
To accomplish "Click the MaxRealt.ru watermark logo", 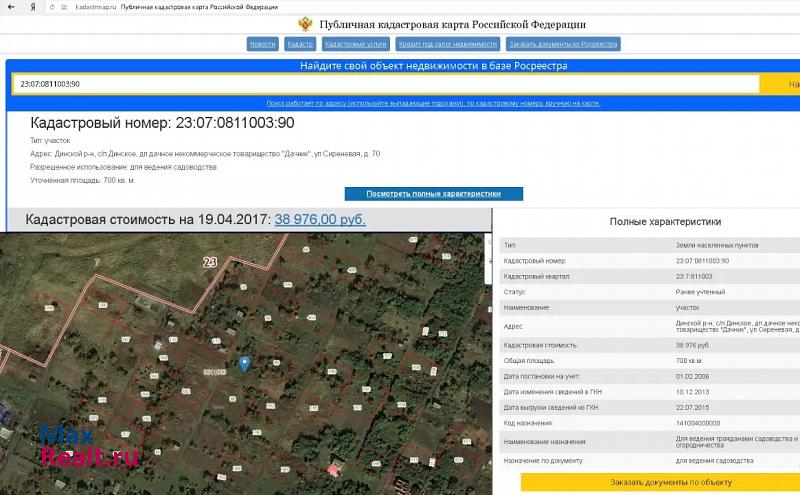I will pyautogui.click(x=88, y=447).
